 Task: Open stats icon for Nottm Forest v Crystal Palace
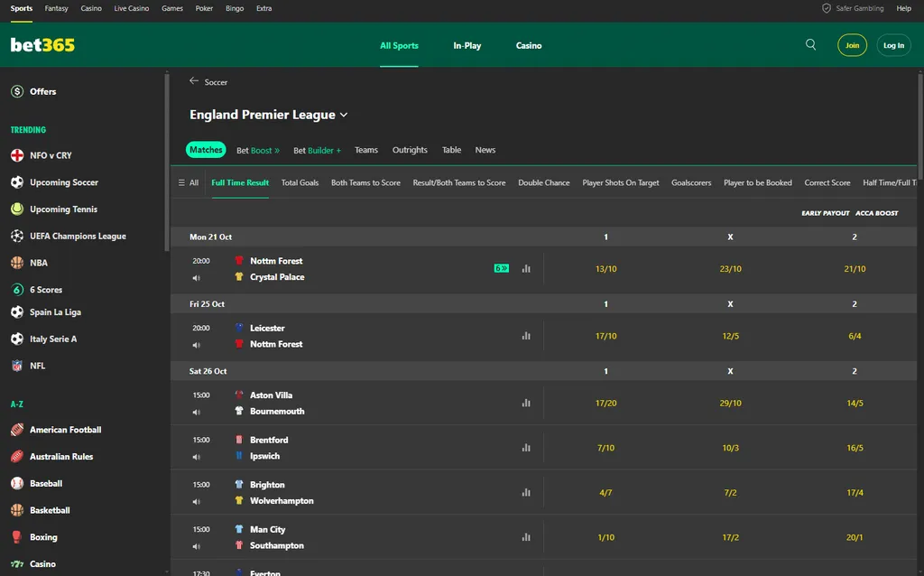[x=526, y=269]
